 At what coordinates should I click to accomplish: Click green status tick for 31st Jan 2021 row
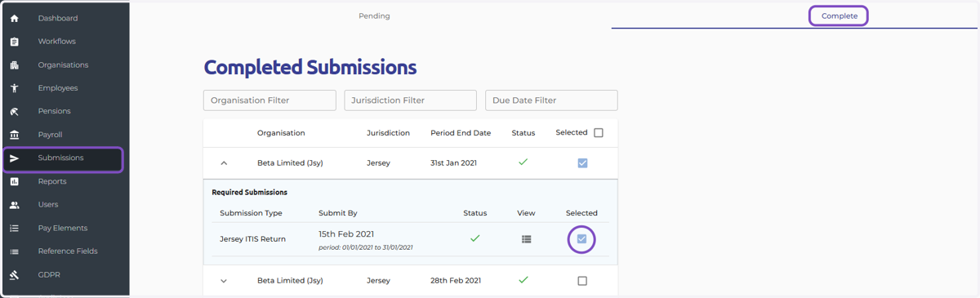click(x=523, y=162)
